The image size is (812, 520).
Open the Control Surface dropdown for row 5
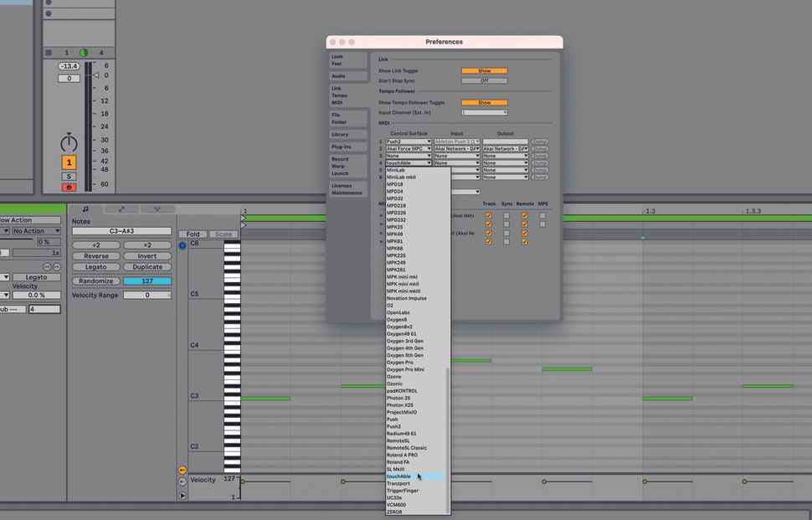(409, 170)
